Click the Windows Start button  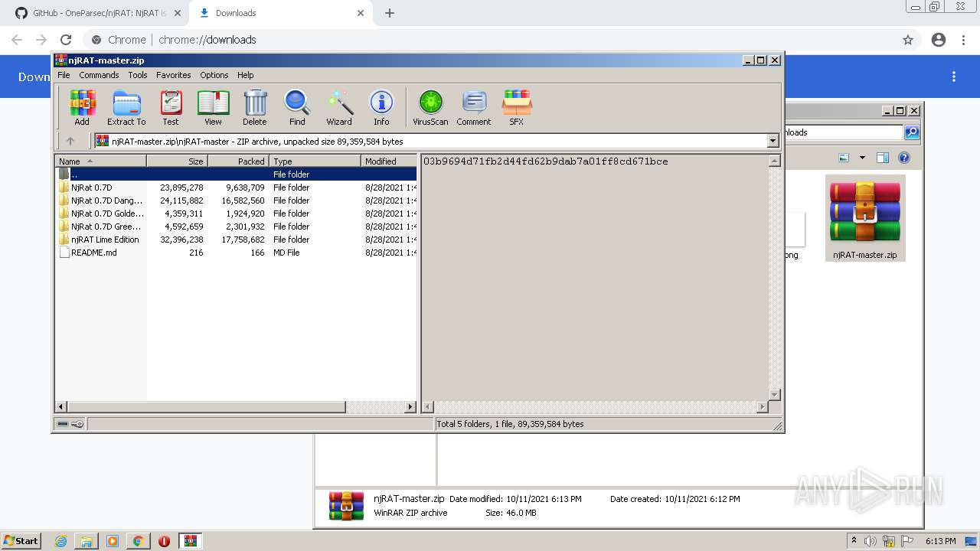click(21, 541)
